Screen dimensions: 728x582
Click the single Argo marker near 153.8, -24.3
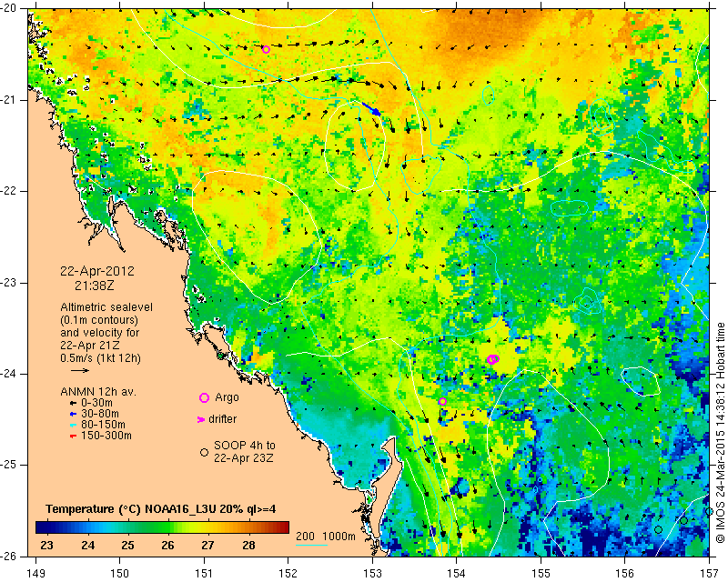pos(442,401)
